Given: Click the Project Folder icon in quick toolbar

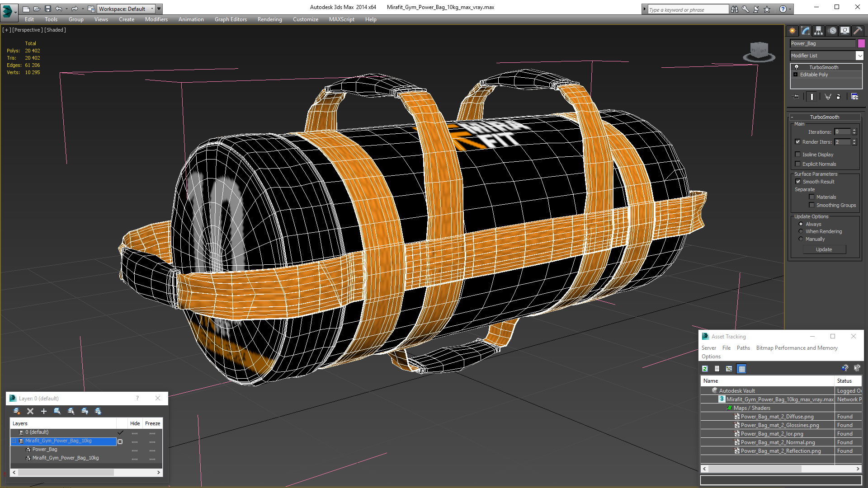Looking at the screenshot, I should point(91,9).
